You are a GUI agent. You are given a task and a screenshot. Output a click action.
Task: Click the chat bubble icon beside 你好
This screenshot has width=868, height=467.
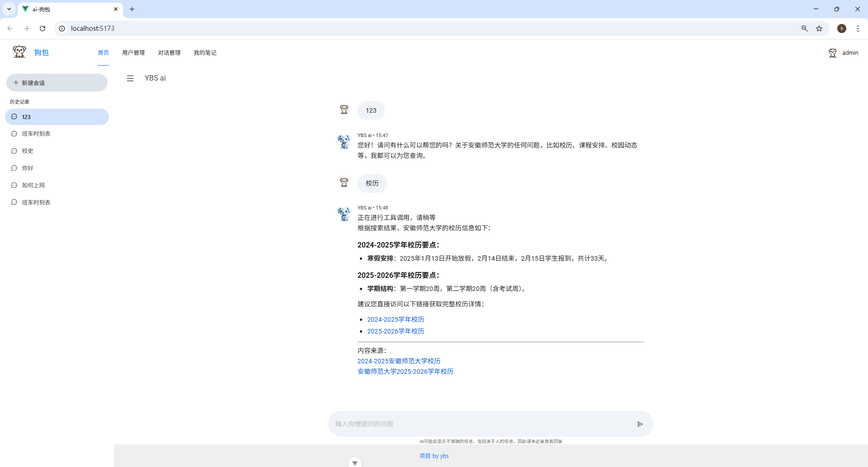[14, 168]
